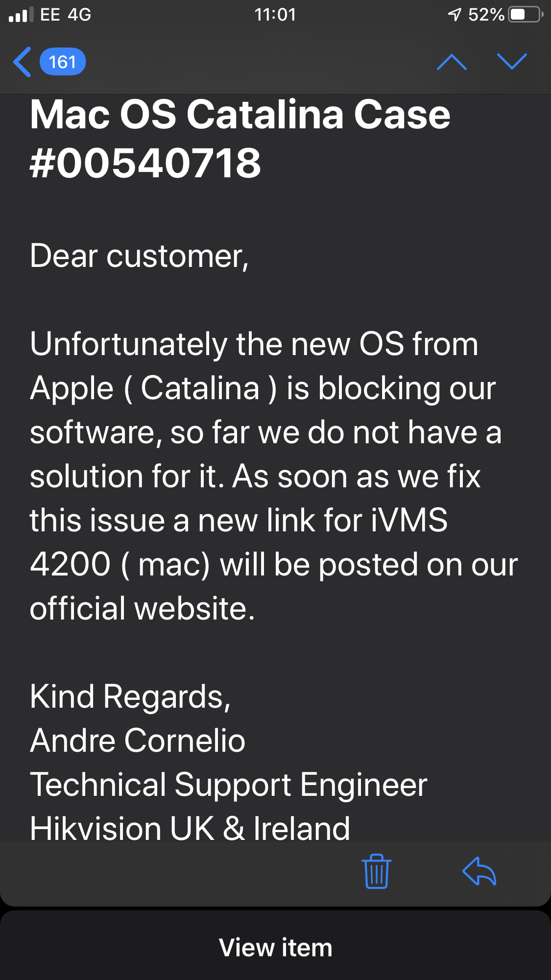Tap the cellular signal strength bars
This screenshot has width=551, height=980.
pyautogui.click(x=21, y=15)
